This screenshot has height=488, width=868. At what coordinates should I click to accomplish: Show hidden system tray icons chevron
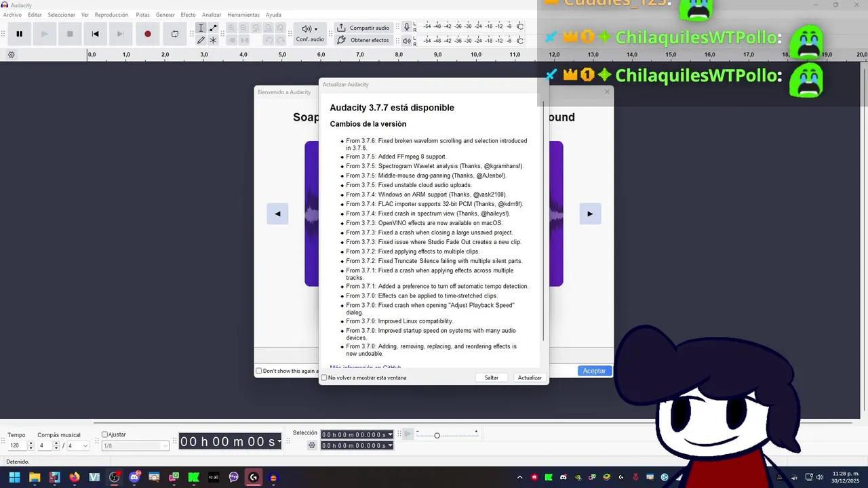click(520, 477)
